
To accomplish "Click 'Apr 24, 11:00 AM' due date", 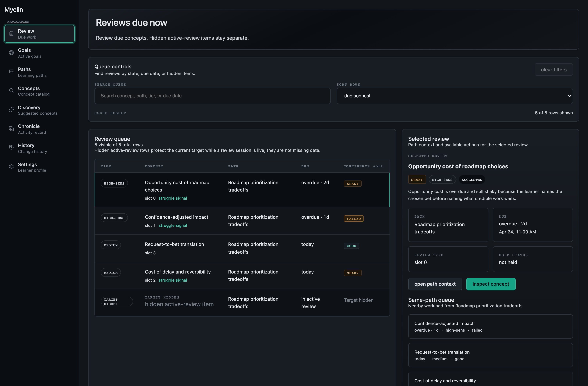I will pyautogui.click(x=517, y=232).
